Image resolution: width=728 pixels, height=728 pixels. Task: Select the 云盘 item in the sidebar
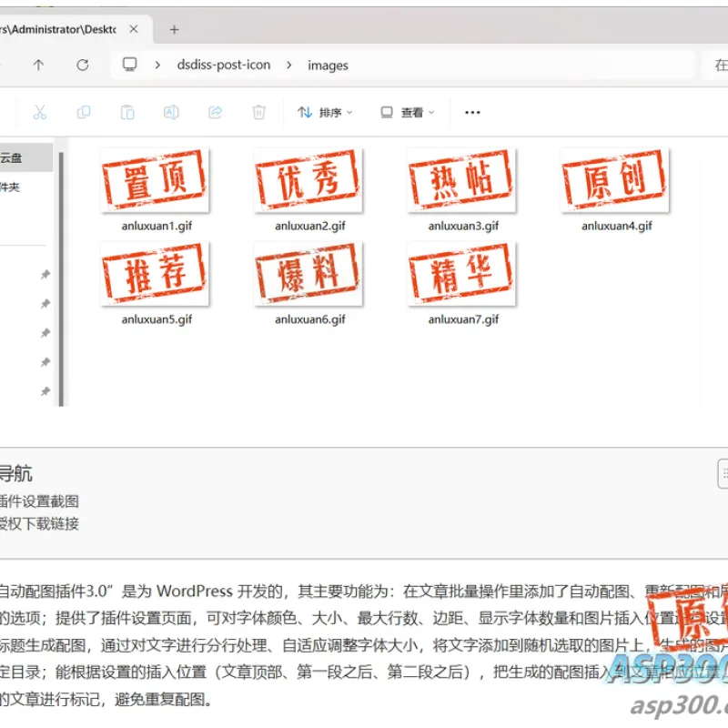click(26, 157)
